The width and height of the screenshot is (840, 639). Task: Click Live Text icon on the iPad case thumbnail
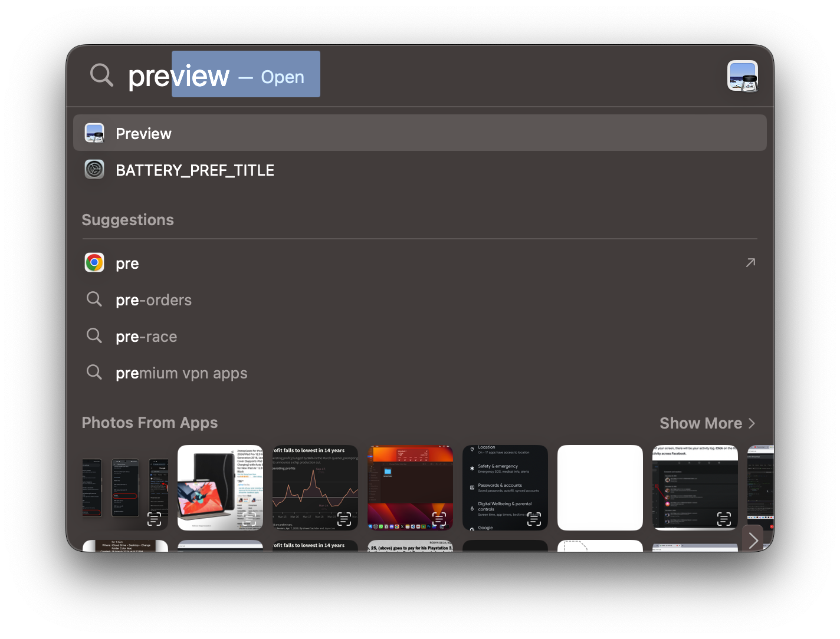tap(249, 519)
